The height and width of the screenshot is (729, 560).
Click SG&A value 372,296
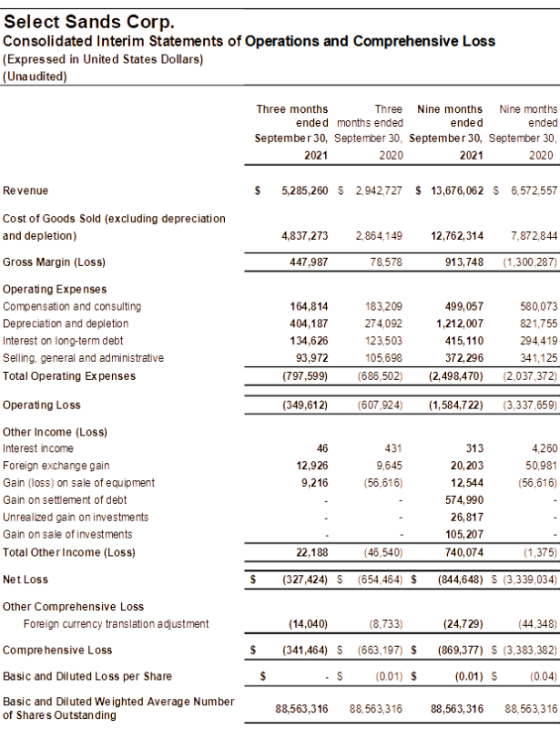[464, 358]
